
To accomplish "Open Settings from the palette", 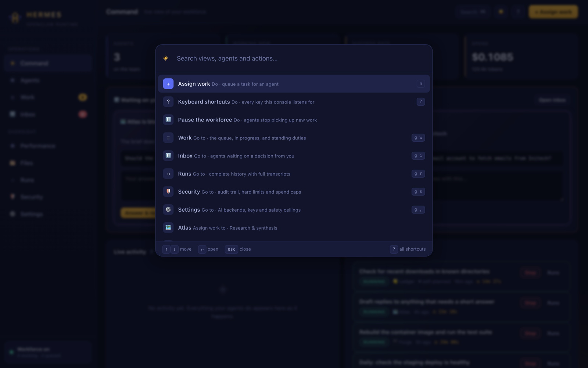I will coord(294,209).
